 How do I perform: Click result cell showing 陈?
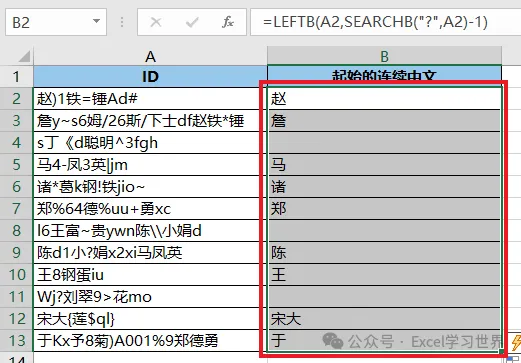[x=384, y=253]
